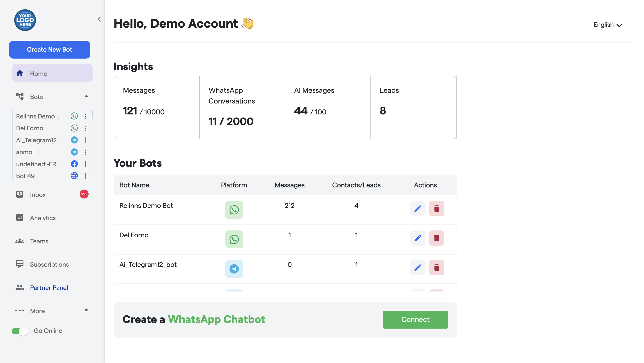Click the edit pencil for Relinns Demo Bot
The height and width of the screenshot is (363, 644).
(417, 208)
